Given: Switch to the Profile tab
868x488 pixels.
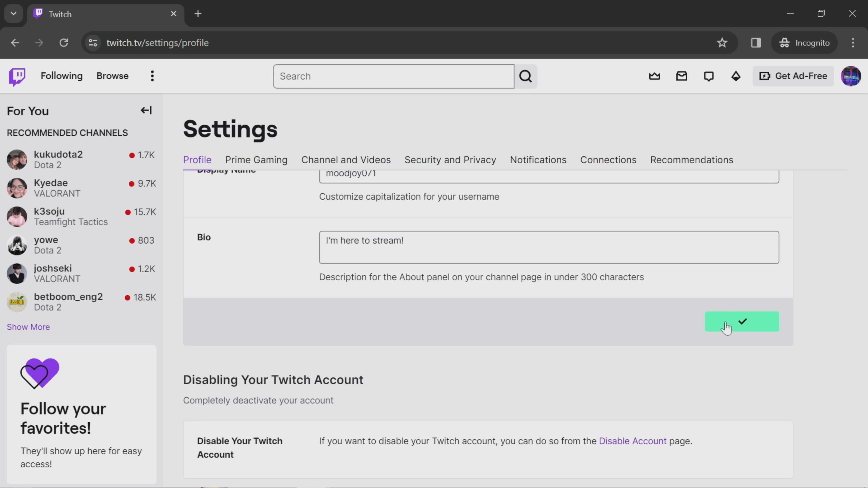Looking at the screenshot, I should point(197,160).
